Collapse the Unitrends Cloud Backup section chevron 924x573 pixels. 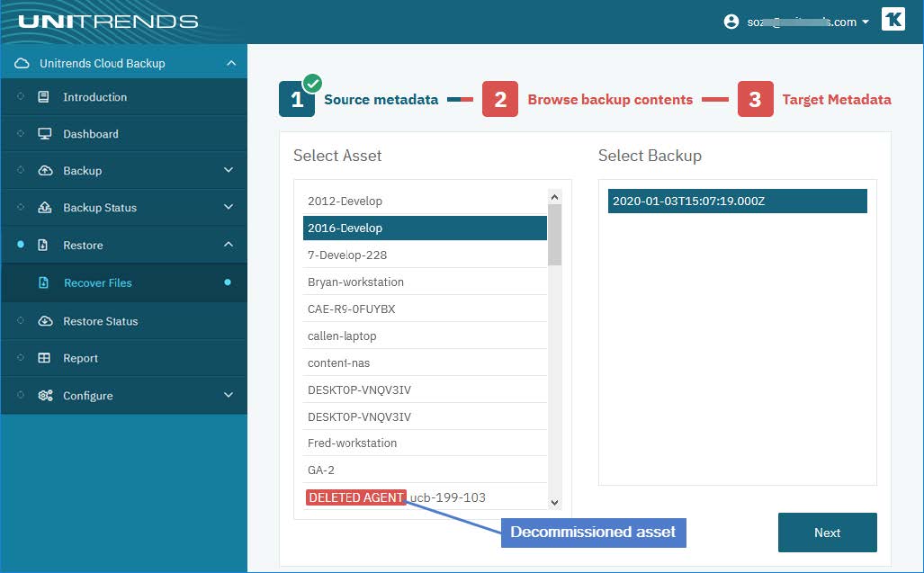coord(231,63)
